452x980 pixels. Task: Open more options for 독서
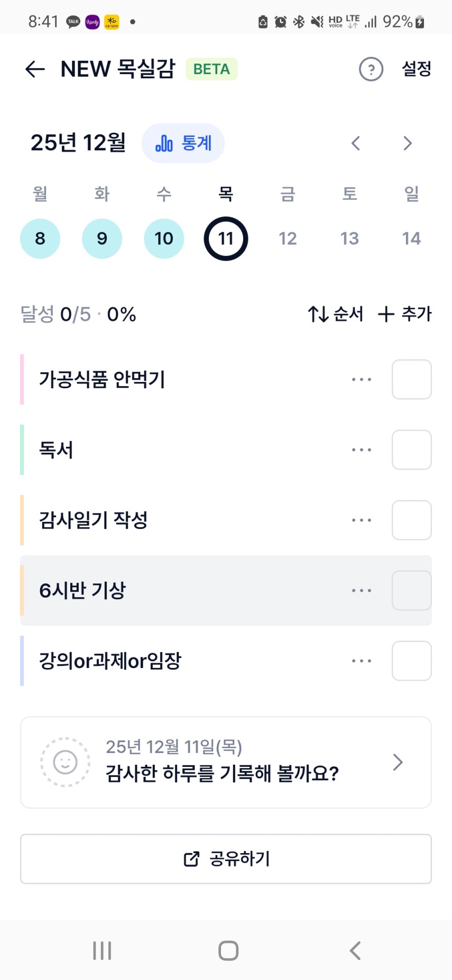tap(362, 450)
